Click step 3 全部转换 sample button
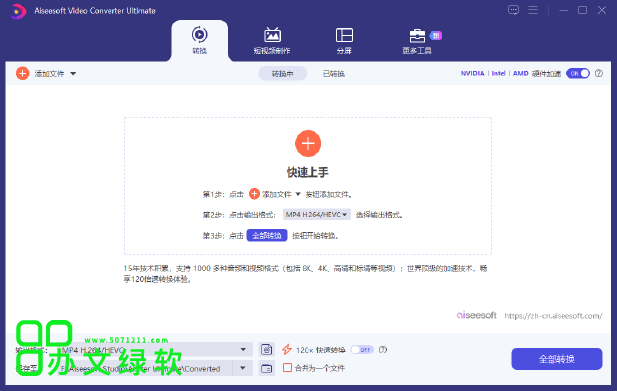Screen dimensions: 617x391 click(x=267, y=235)
